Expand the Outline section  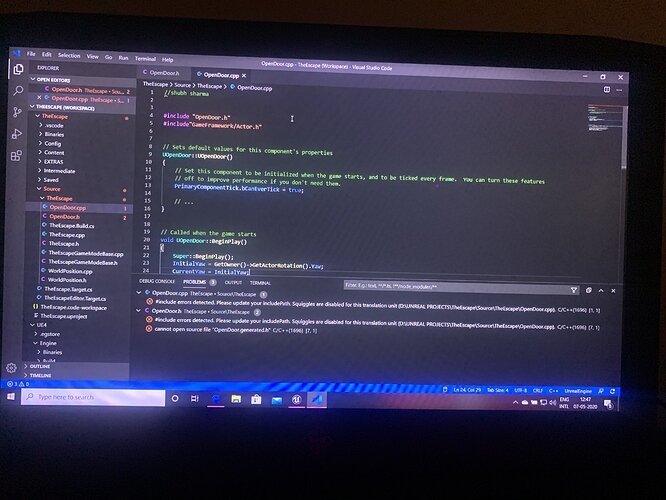pos(40,366)
